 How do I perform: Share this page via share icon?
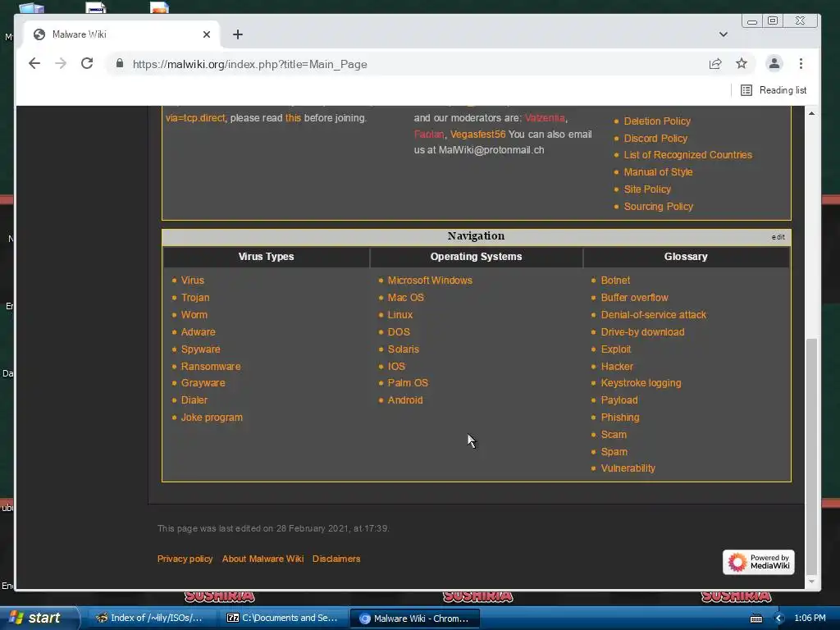(x=715, y=64)
